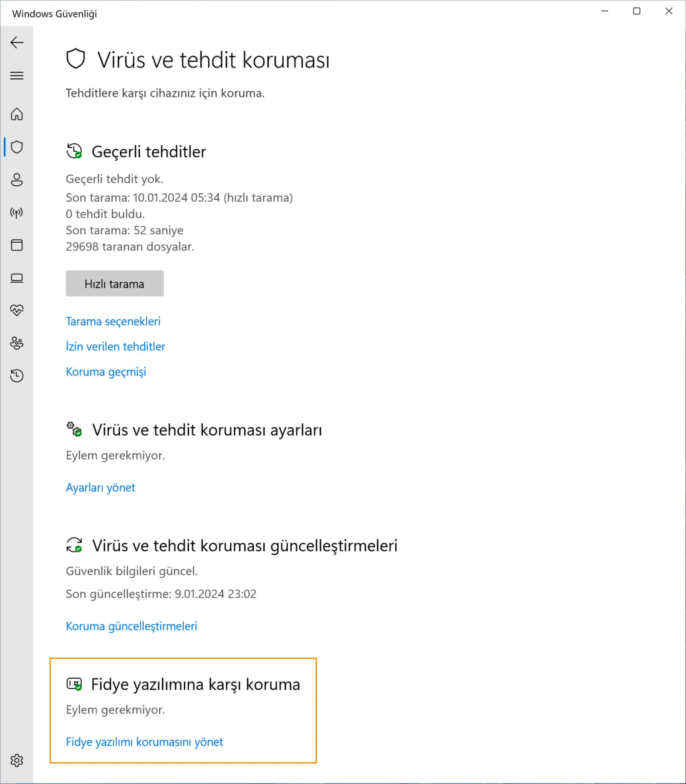
Task: Open Family options icon in sidebar
Action: coord(17,343)
